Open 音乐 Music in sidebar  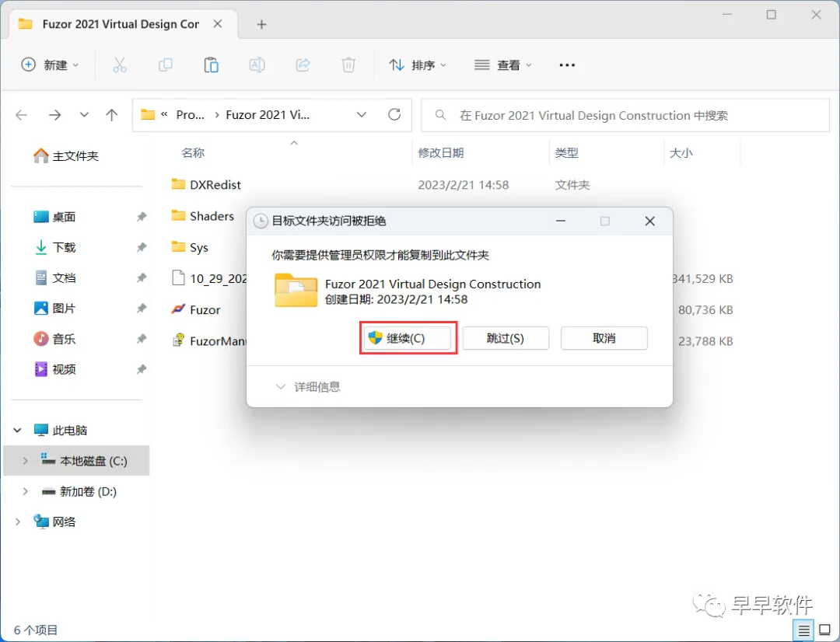click(54, 339)
